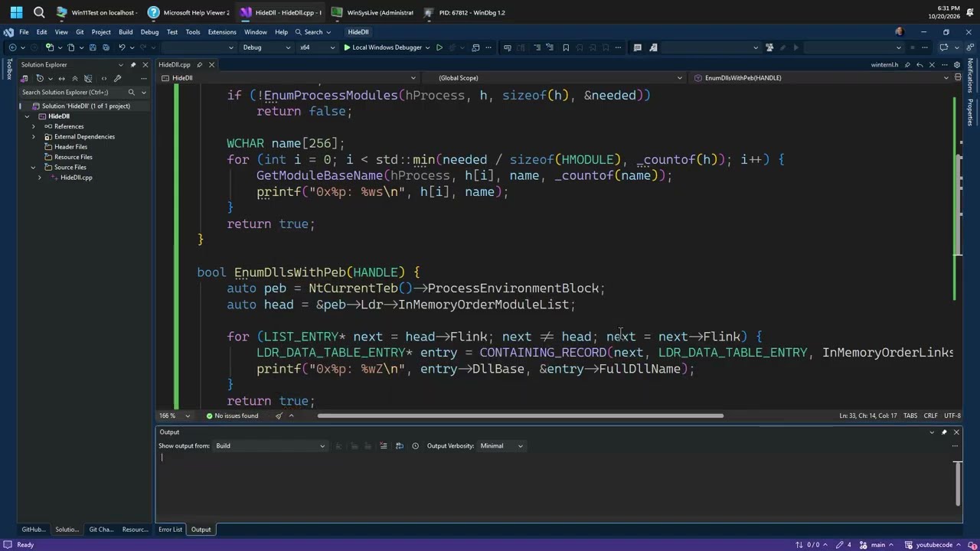This screenshot has width=980, height=551.
Task: Click the Search button in menu bar
Action: 313,32
